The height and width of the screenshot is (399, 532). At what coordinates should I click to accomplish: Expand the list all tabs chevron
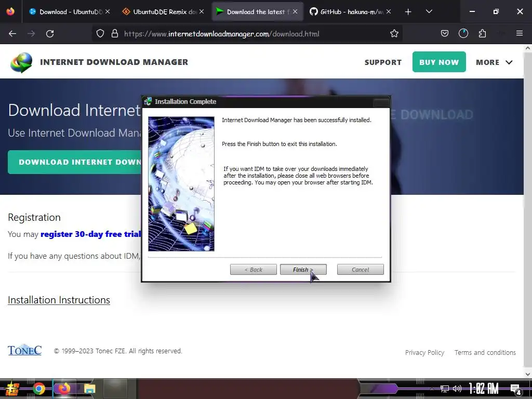tap(429, 11)
